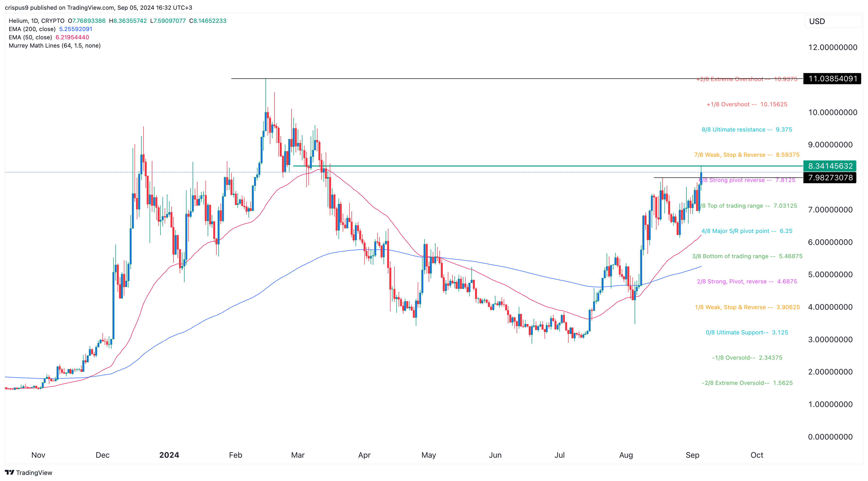This screenshot has height=481, width=868.
Task: Click the 9.00000000 price axis value
Action: [830, 145]
